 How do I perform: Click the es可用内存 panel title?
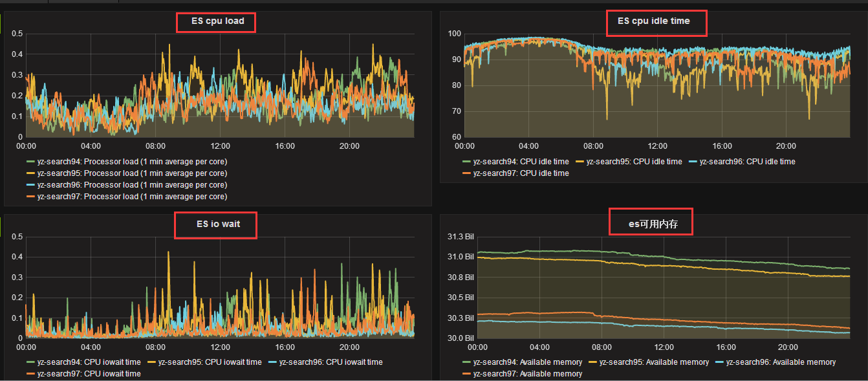(651, 224)
